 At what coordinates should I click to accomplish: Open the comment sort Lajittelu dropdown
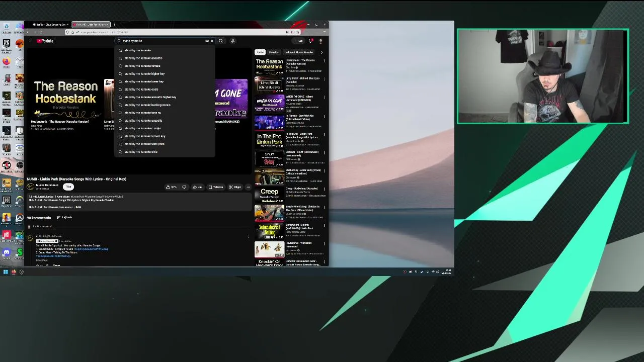(64, 217)
